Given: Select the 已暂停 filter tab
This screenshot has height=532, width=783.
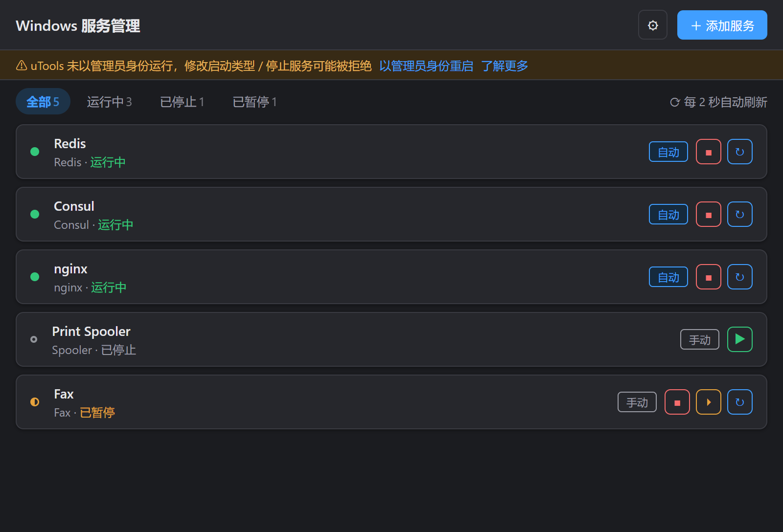Looking at the screenshot, I should (254, 101).
